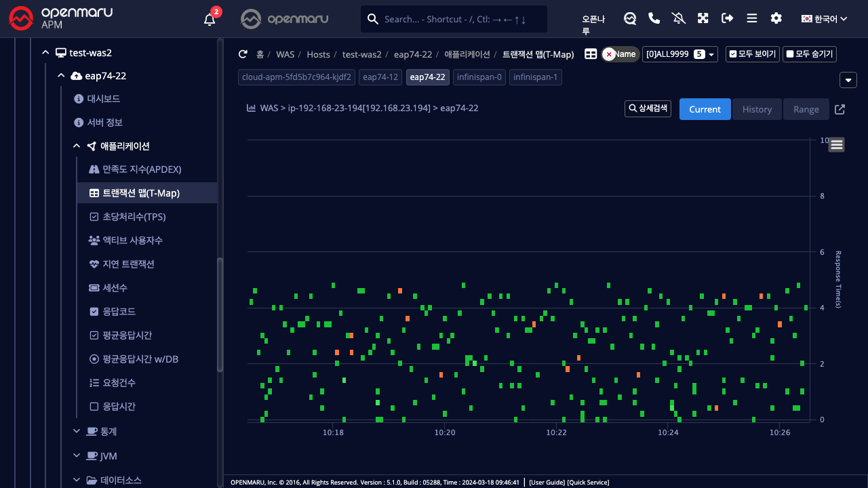Image resolution: width=868 pixels, height=488 pixels.
Task: Click the muted bell alarm icon
Action: coord(679,18)
